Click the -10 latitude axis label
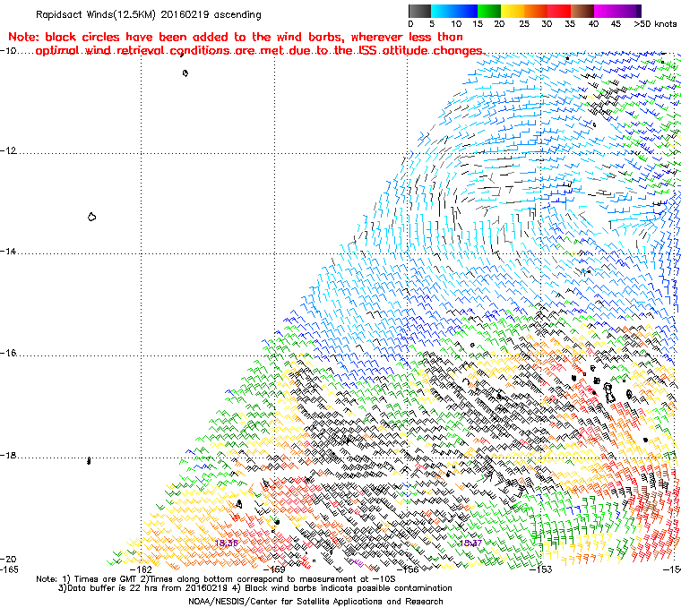The height and width of the screenshot is (616, 681). pyautogui.click(x=8, y=51)
